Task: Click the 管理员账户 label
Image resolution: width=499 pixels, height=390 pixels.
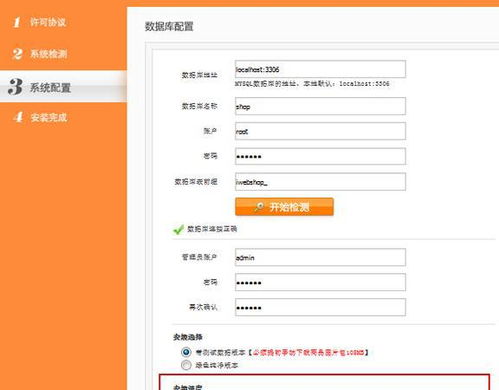Action: click(199, 257)
